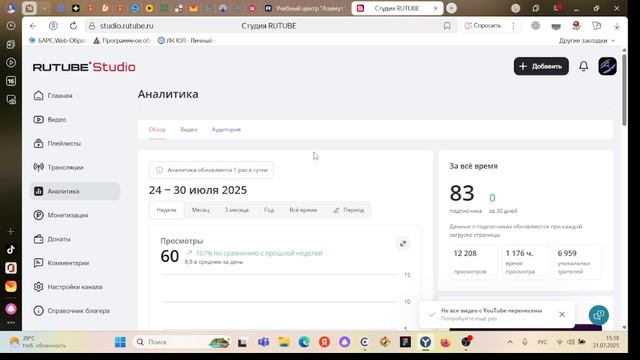Close the Студия RUTUBE tab
This screenshot has height=360, width=640.
pos(436,8)
